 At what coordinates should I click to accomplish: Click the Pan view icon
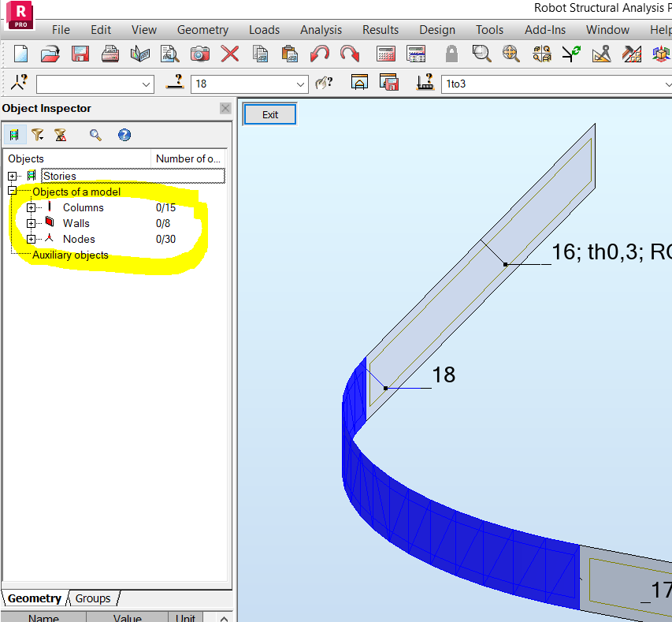pos(510,54)
